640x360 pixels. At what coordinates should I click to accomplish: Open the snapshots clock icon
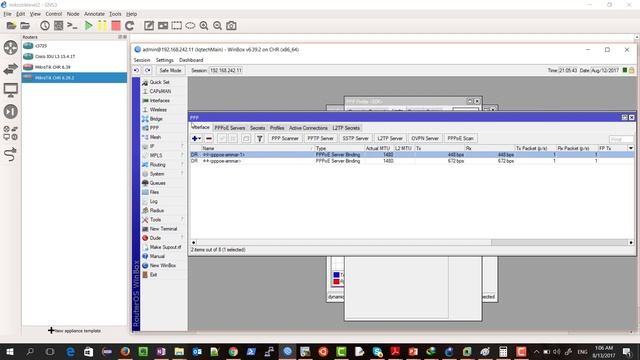[x=45, y=26]
